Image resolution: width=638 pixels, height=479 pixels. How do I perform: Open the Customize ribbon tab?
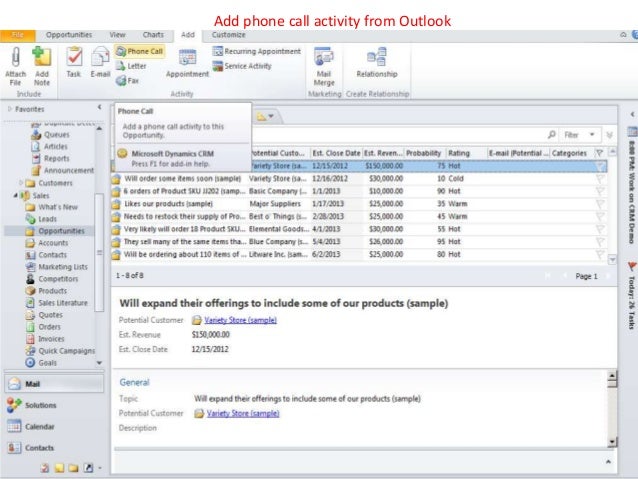pyautogui.click(x=229, y=35)
